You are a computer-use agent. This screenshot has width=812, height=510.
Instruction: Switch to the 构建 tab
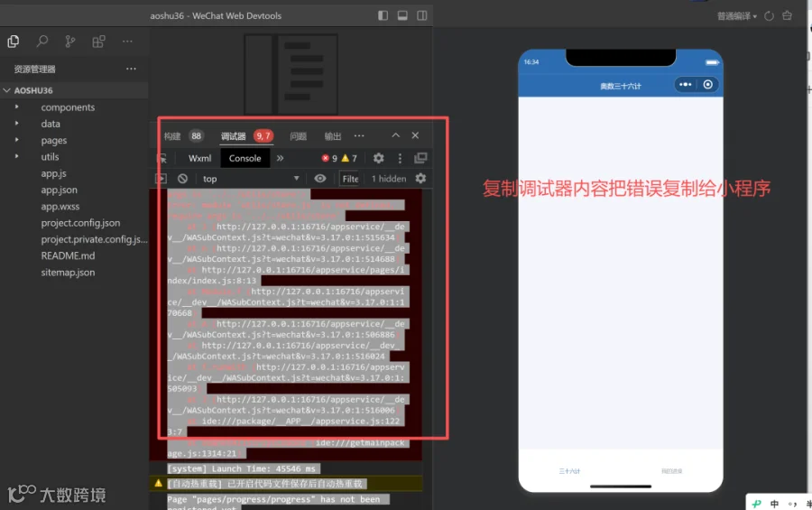[x=172, y=135]
